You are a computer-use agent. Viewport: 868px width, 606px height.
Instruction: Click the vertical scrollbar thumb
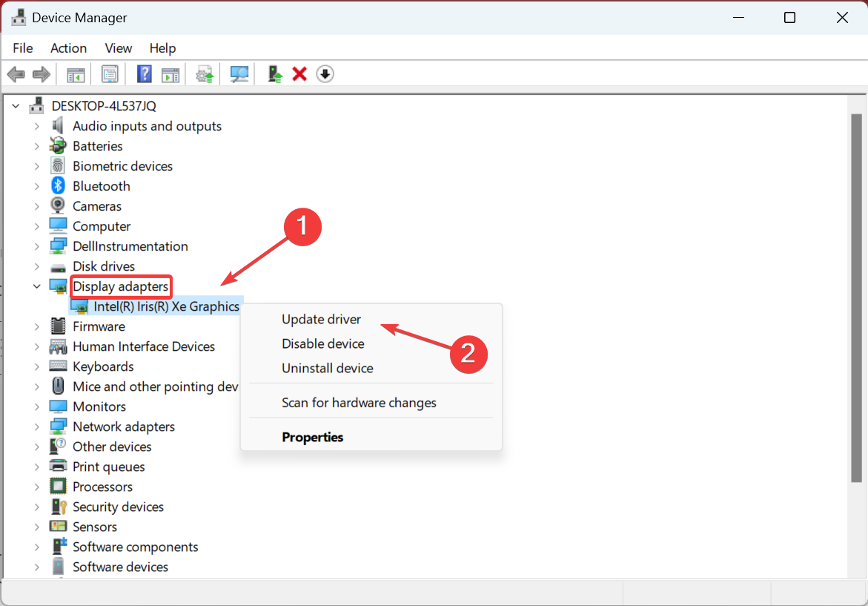(x=856, y=297)
